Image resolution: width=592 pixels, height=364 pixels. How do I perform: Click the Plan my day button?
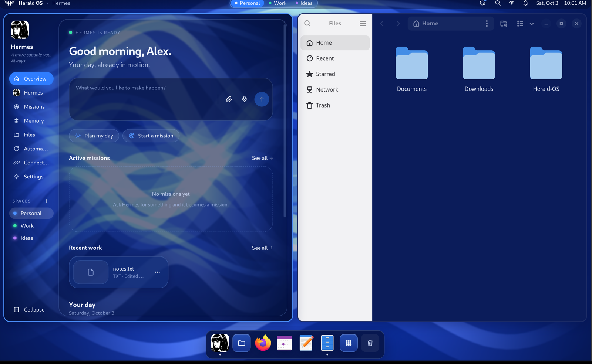click(94, 136)
